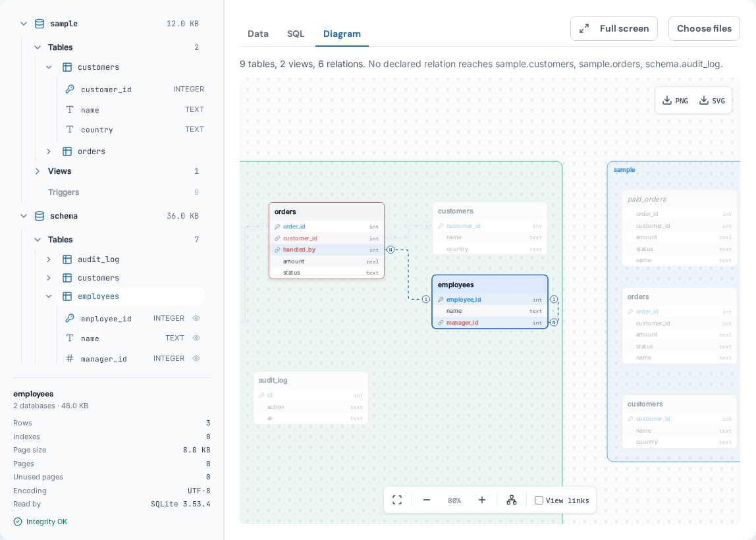Export the diagram as SVG

[x=712, y=100]
